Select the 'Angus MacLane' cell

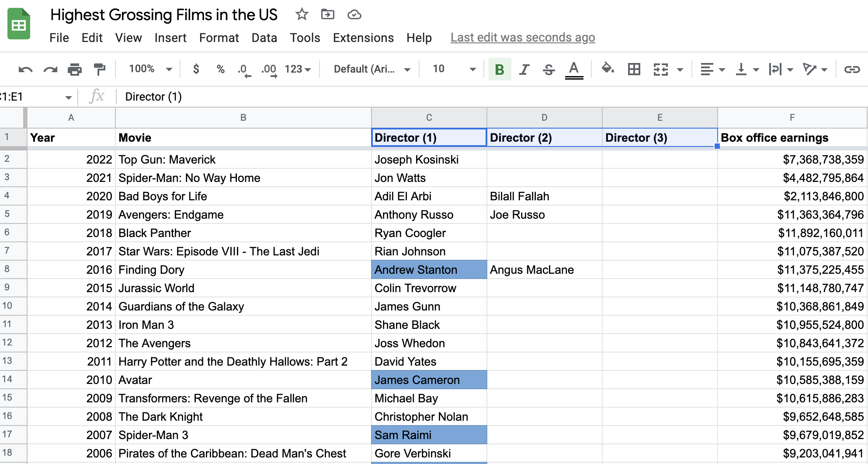[545, 269]
